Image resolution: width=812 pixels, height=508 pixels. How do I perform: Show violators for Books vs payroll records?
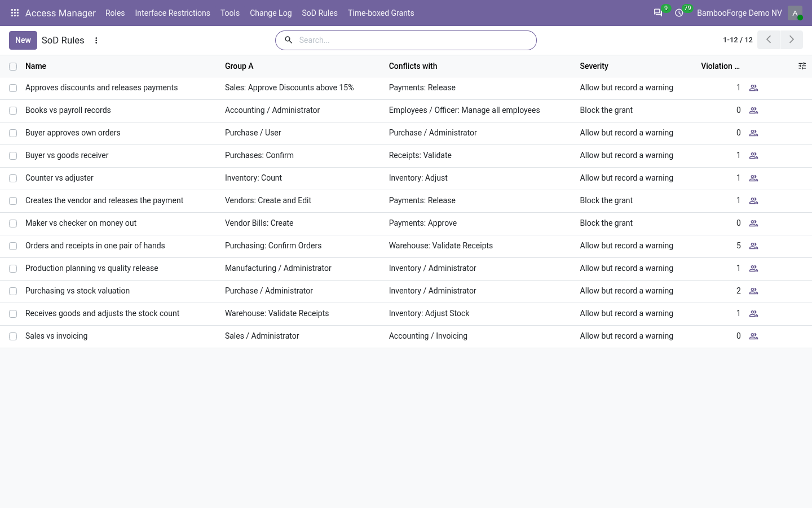(x=753, y=111)
